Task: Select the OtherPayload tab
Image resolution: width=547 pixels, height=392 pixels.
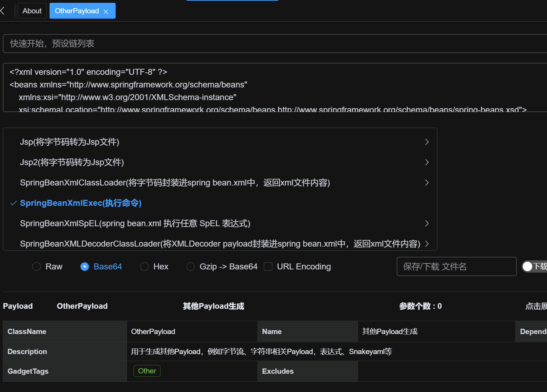Action: pos(77,11)
